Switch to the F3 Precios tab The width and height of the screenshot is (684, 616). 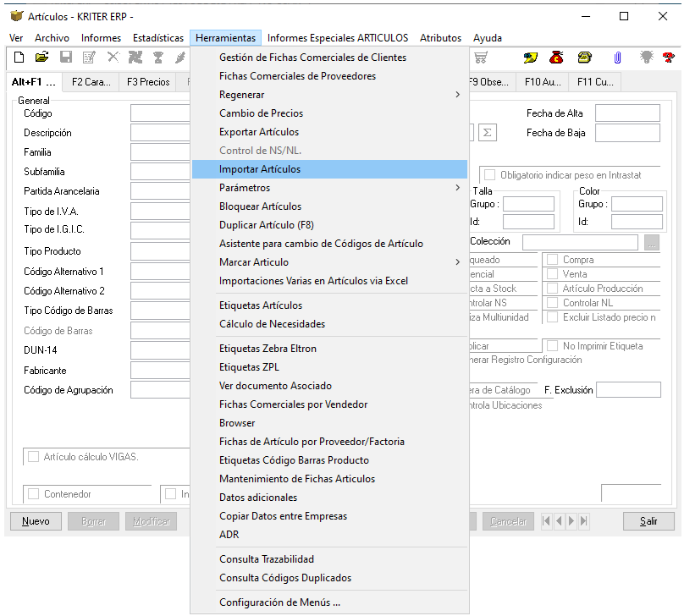click(148, 82)
